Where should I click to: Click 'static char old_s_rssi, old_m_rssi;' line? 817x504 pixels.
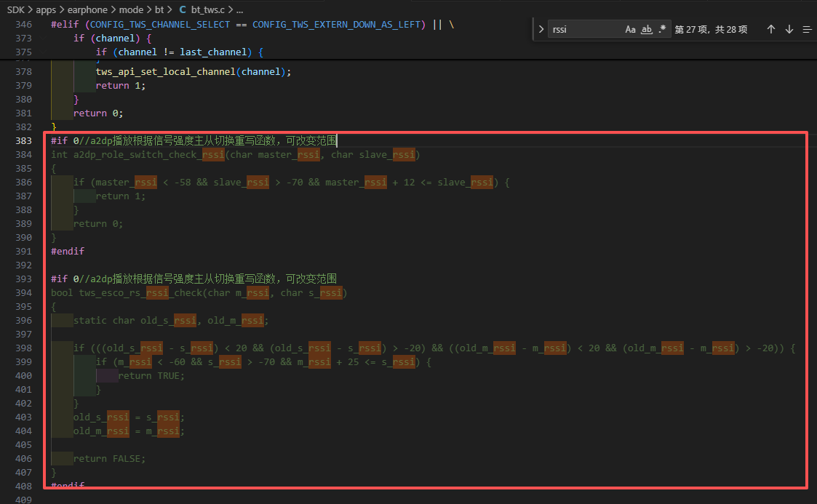click(x=171, y=320)
